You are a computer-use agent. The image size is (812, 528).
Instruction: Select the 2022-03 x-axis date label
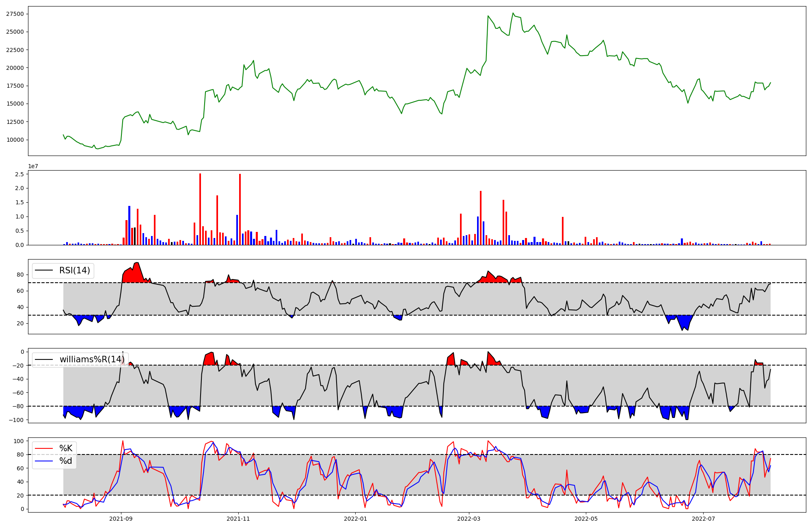[469, 519]
